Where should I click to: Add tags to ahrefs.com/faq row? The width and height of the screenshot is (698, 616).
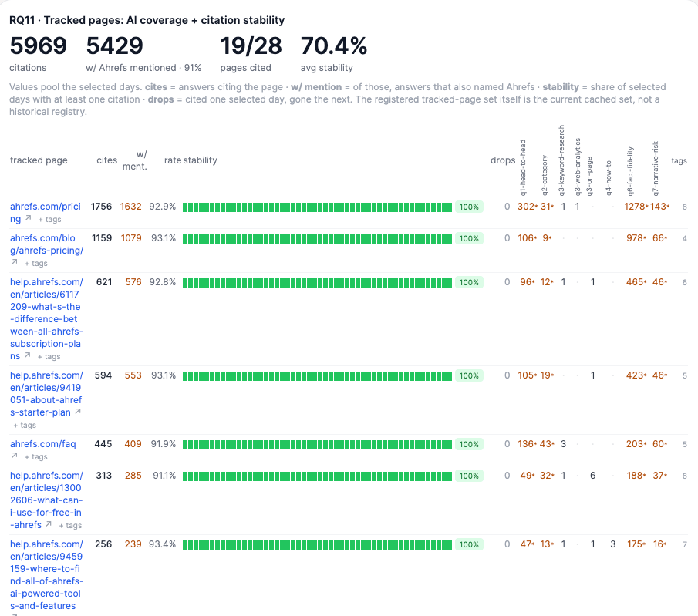(36, 456)
